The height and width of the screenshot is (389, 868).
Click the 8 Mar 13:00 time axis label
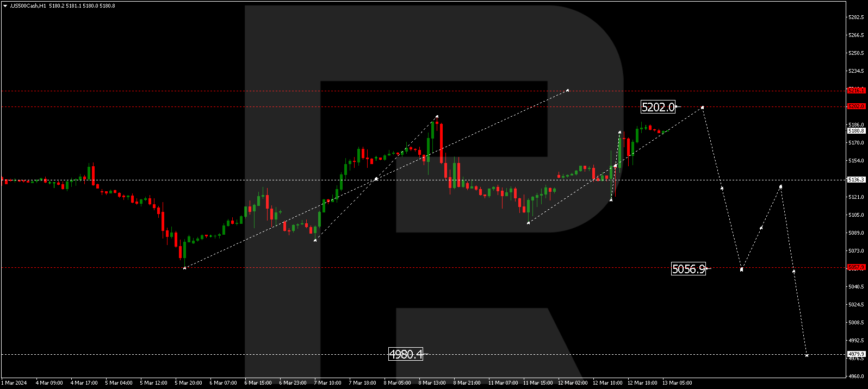[x=432, y=383]
